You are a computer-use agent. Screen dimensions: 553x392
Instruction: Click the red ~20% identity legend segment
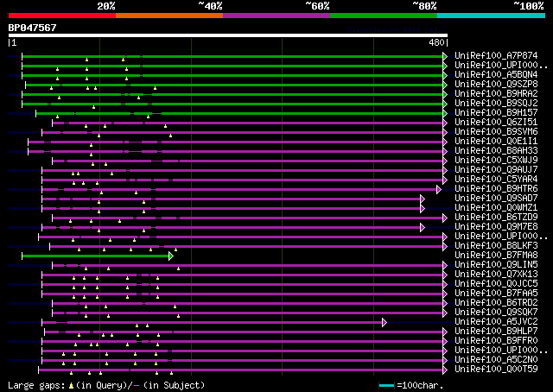coord(61,16)
